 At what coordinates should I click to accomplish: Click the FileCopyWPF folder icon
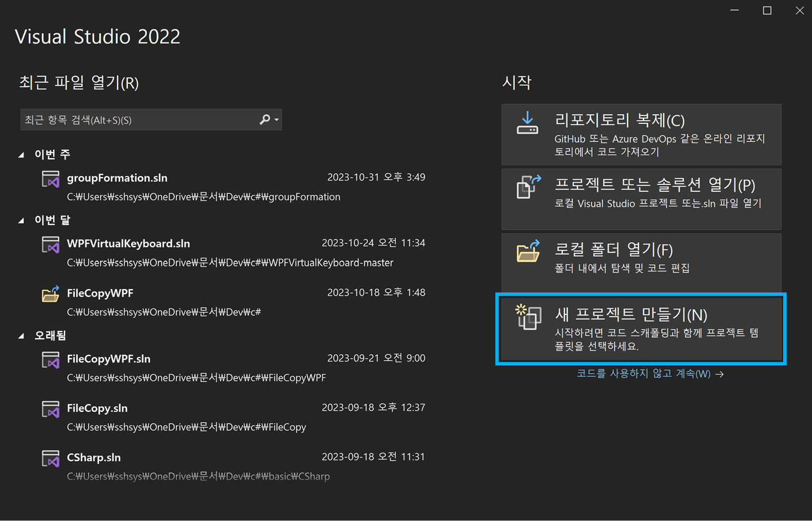(x=51, y=294)
